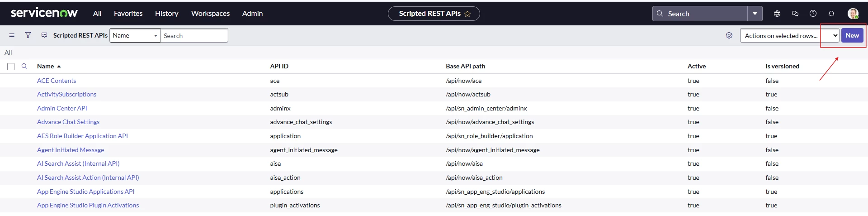Click path '/api/sn_role_builder/application'

point(489,136)
